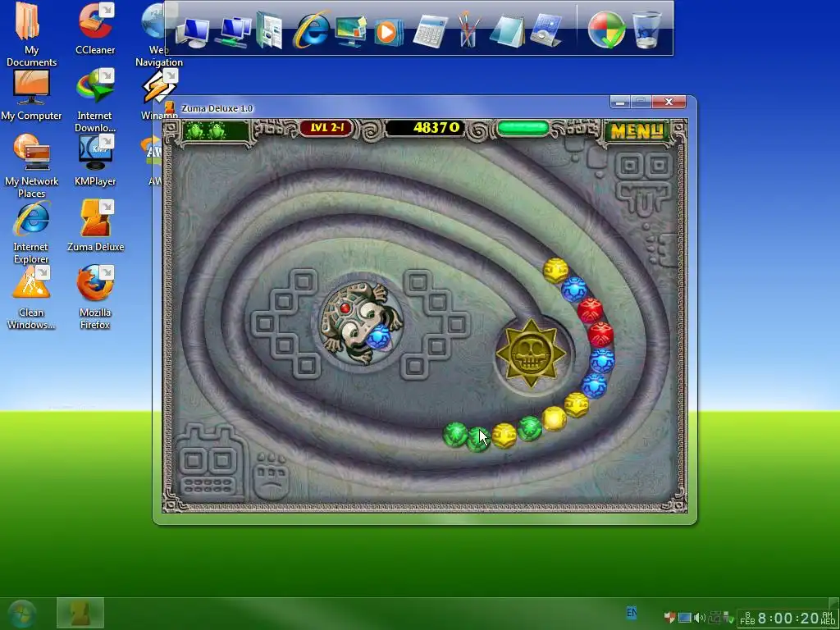
Task: Open Winamp desktop shortcut
Action: pos(159,95)
